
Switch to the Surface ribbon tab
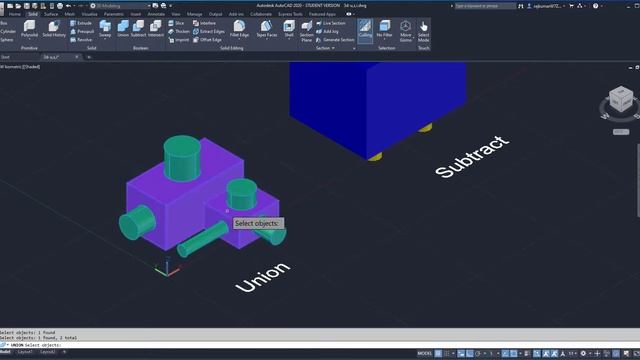[51, 14]
